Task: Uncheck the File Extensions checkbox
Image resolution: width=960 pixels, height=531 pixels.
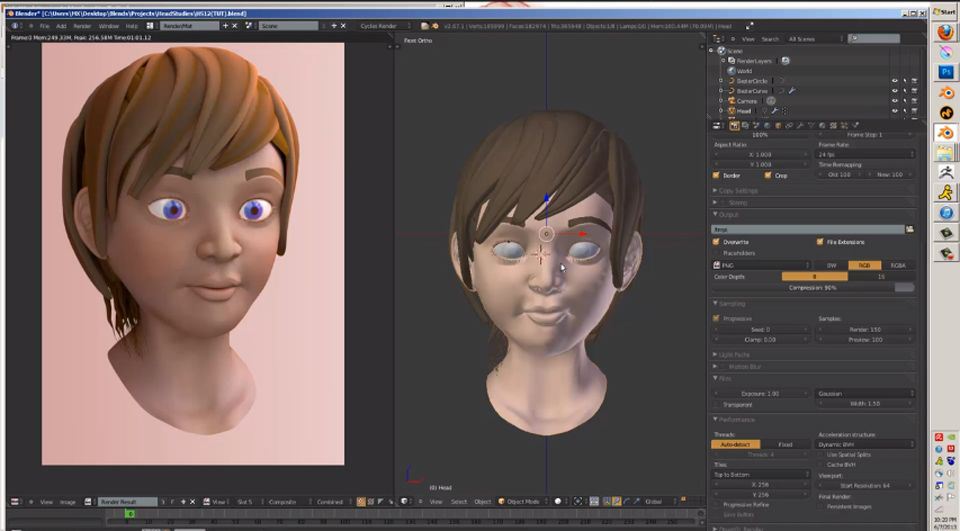Action: 820,242
